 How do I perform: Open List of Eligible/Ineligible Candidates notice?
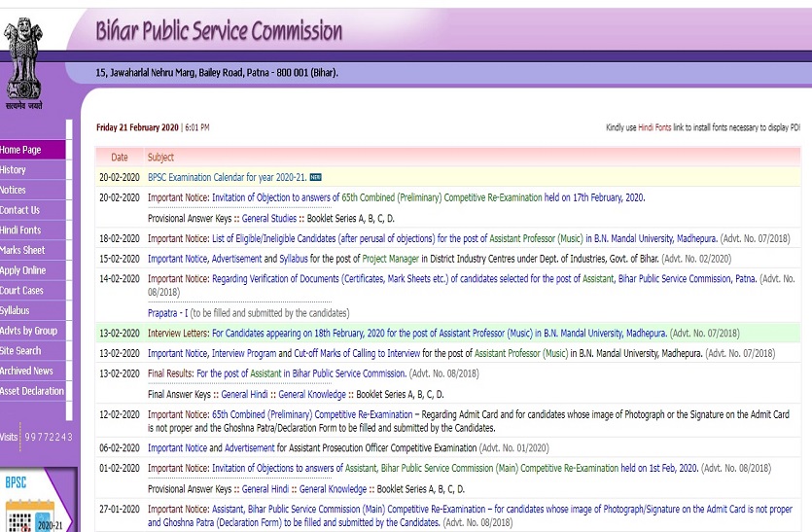coord(465,239)
